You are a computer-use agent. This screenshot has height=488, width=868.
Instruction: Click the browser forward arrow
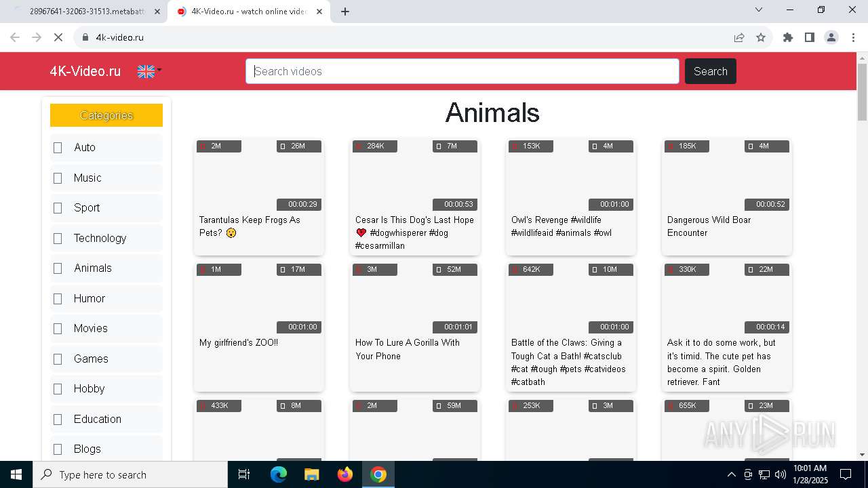click(x=37, y=37)
